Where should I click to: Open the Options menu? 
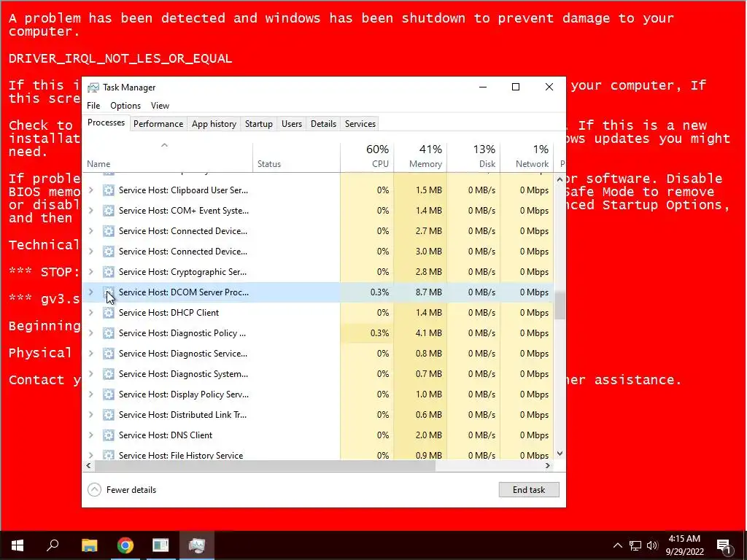125,106
